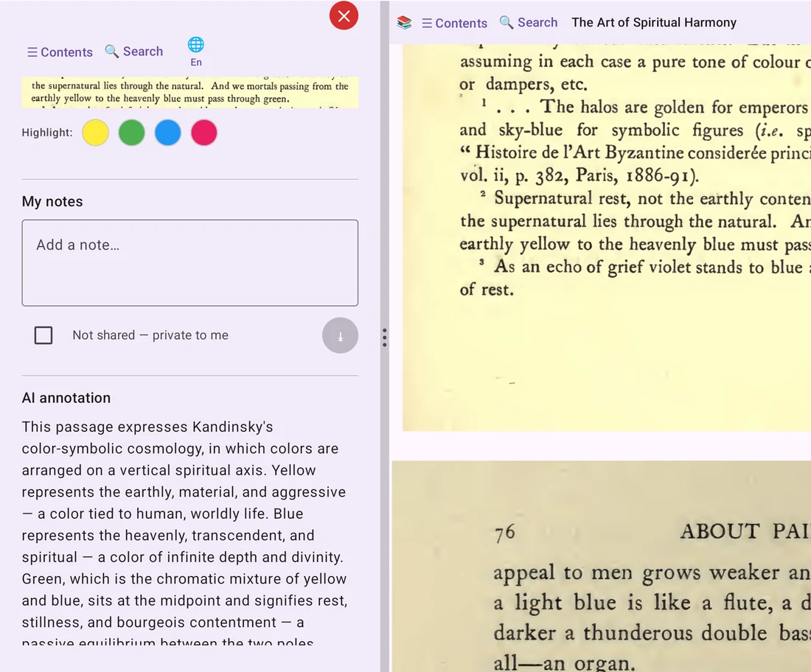Click the My notes heading
This screenshot has width=811, height=672.
click(52, 202)
